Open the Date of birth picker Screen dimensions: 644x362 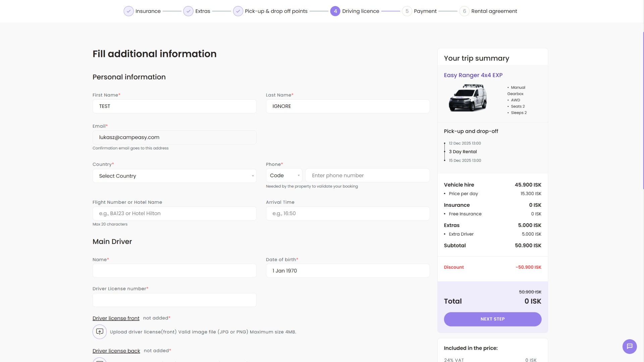[x=347, y=270]
